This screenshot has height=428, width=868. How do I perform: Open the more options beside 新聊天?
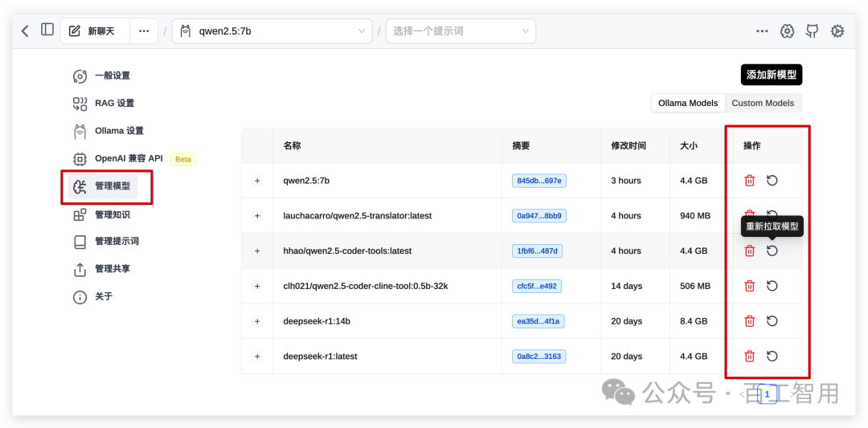tap(144, 31)
